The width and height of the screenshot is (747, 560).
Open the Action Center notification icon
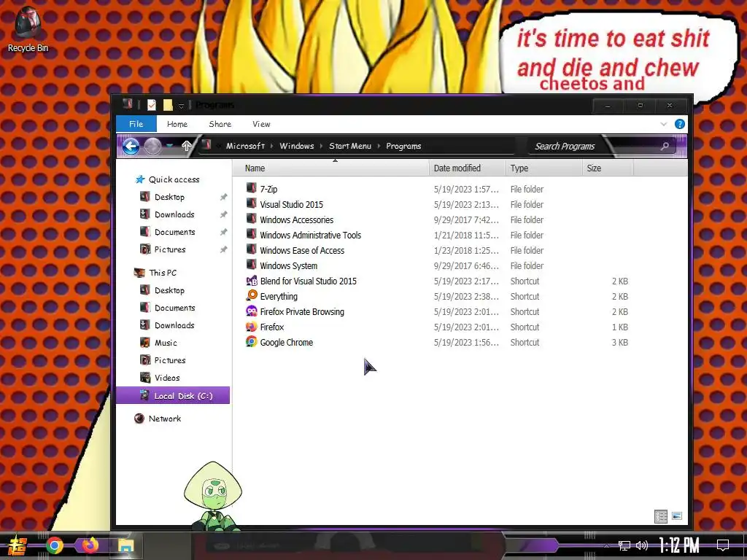(723, 545)
